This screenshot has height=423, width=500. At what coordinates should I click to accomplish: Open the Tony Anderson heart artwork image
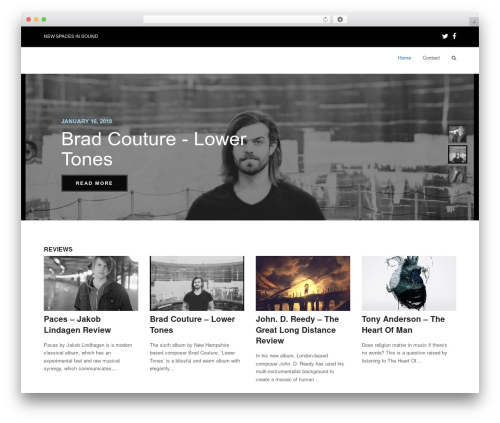(x=409, y=283)
